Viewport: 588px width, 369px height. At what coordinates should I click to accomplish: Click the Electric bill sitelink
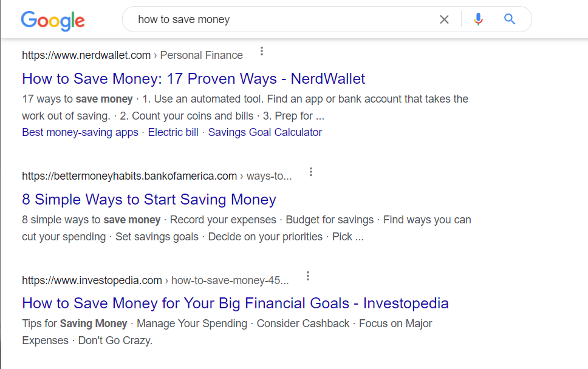click(x=173, y=132)
